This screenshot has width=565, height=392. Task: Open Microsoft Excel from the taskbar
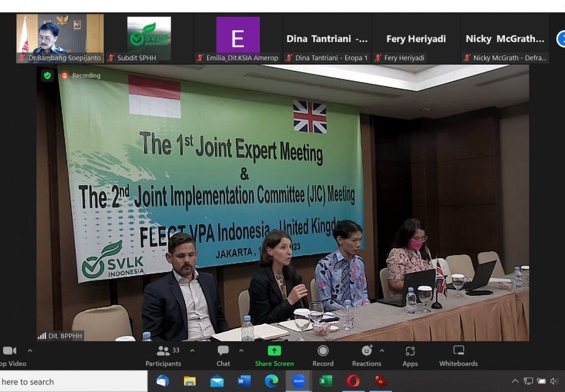coord(326,381)
